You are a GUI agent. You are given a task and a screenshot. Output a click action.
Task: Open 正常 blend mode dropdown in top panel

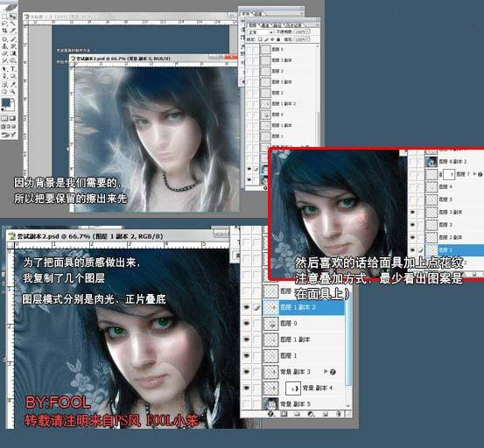pyautogui.click(x=260, y=31)
